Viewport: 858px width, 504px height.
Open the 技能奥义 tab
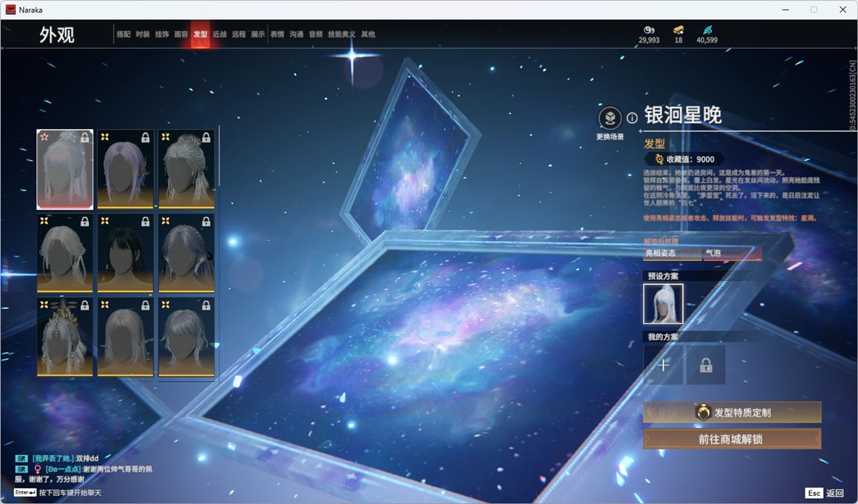341,34
